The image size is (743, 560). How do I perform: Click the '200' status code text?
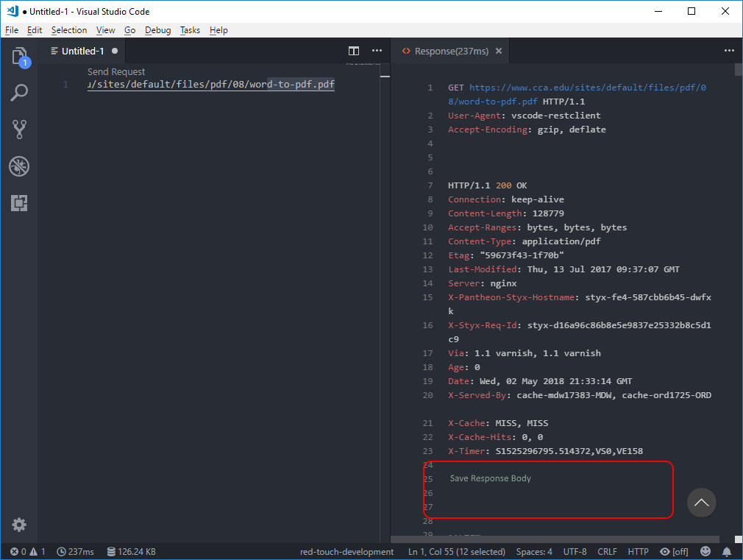coord(503,185)
